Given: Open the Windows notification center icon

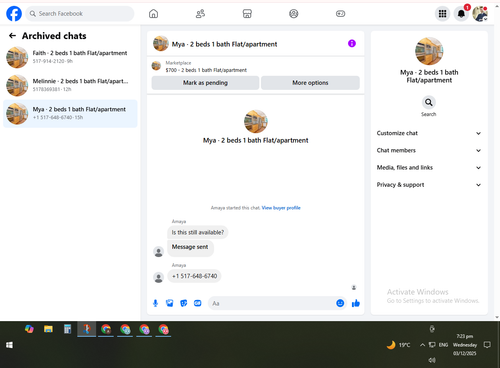Looking at the screenshot, I should [487, 345].
